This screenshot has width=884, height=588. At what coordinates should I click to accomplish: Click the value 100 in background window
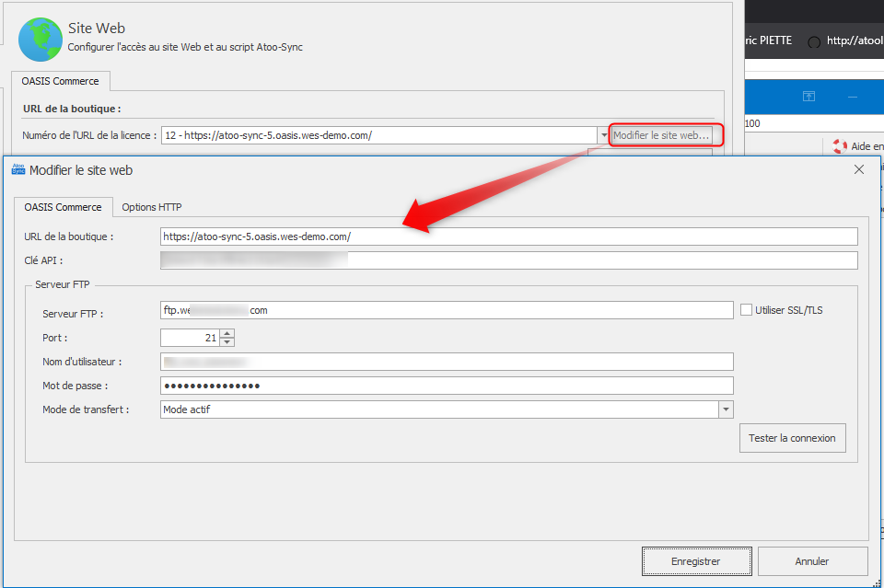752,123
